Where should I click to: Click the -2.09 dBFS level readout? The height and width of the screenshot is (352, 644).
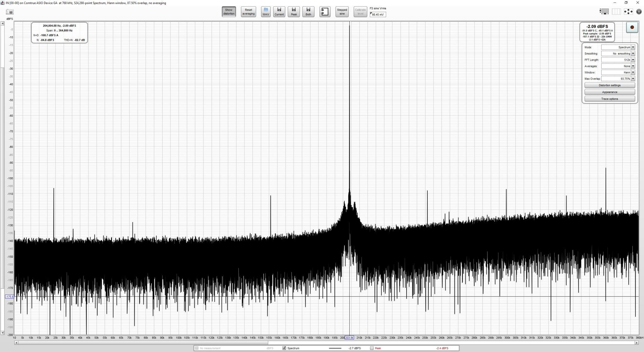(597, 26)
